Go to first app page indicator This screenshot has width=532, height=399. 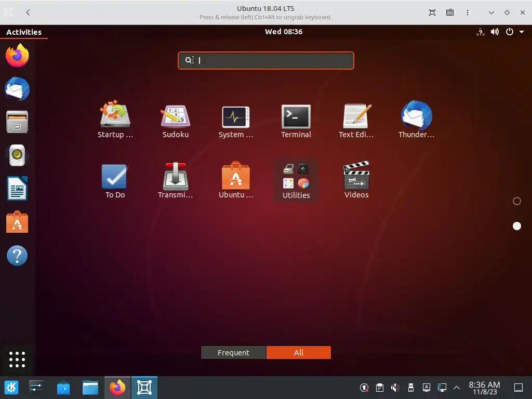tap(517, 201)
